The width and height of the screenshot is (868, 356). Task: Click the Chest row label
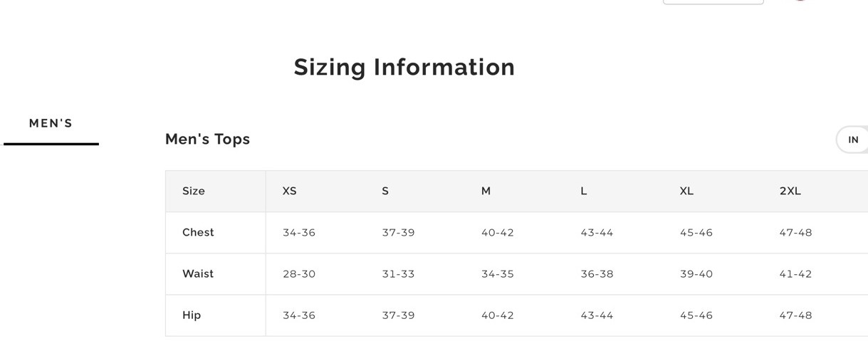click(x=198, y=232)
